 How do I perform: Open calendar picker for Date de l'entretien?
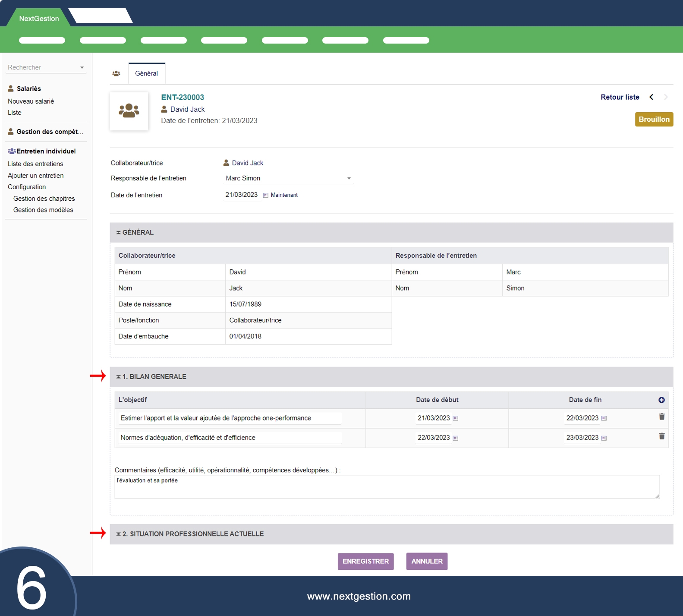266,195
